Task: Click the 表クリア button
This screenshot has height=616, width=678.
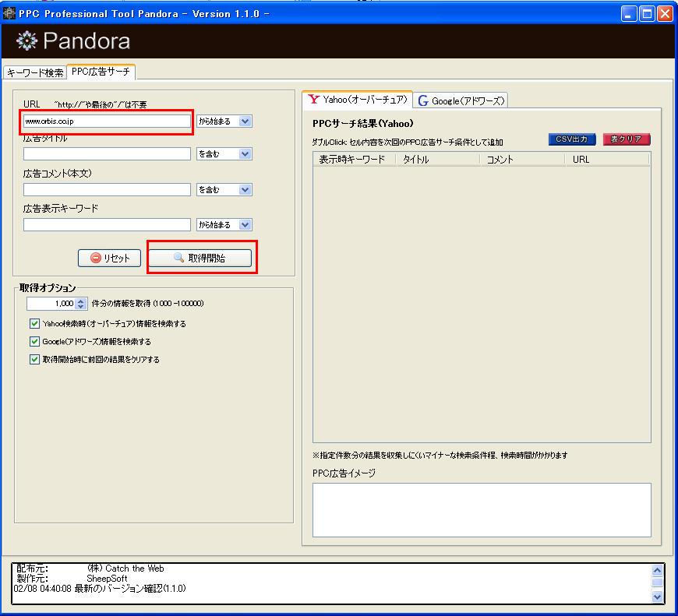Action: tap(627, 139)
